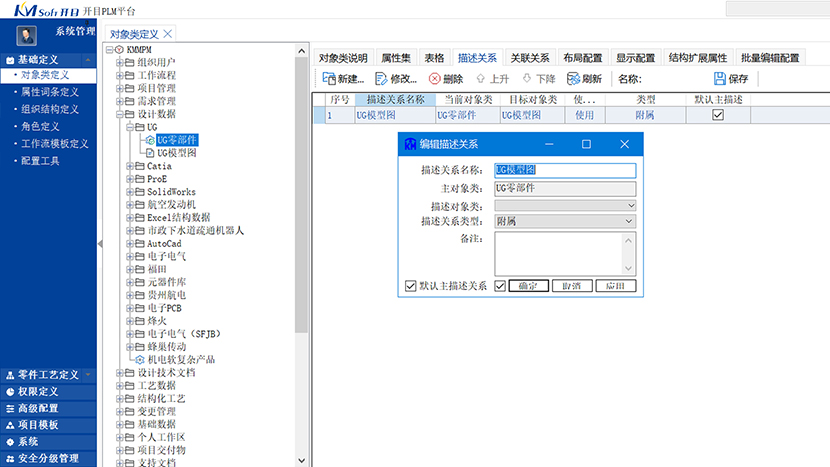830x467 pixels.
Task: Click the 修改 (Modify) toolbar icon
Action: coord(381,79)
